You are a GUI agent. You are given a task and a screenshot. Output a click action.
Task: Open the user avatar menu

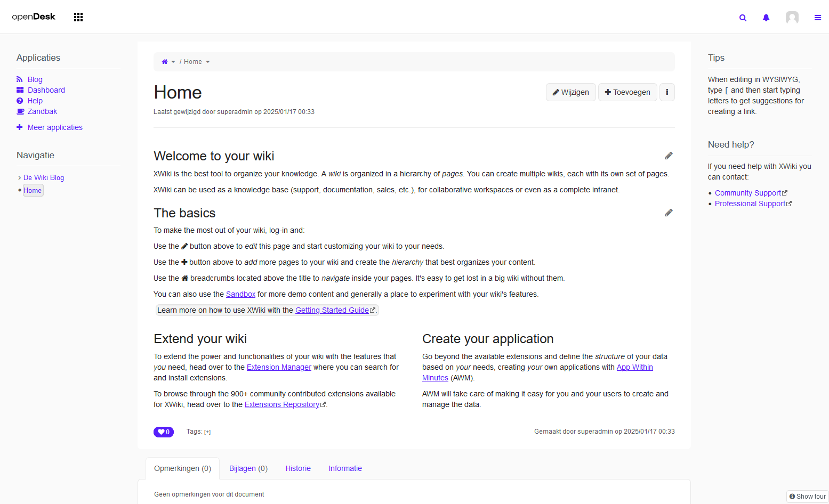tap(792, 18)
